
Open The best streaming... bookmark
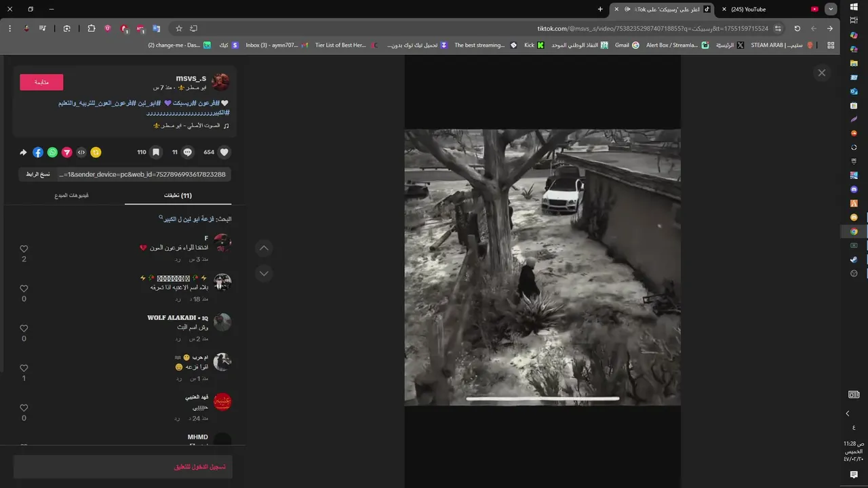coord(485,45)
